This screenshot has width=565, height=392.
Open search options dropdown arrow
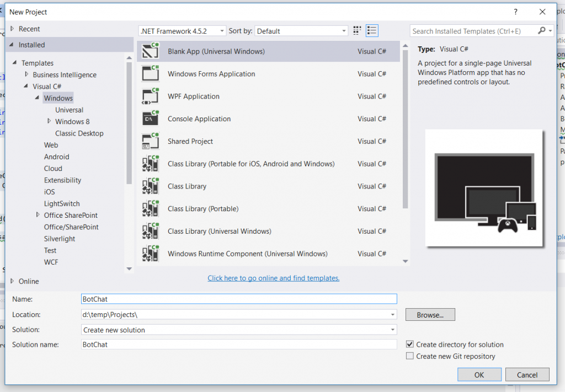coord(550,31)
